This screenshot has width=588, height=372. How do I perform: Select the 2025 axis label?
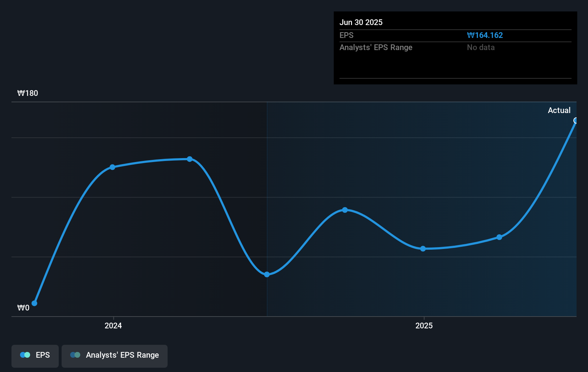tap(424, 325)
